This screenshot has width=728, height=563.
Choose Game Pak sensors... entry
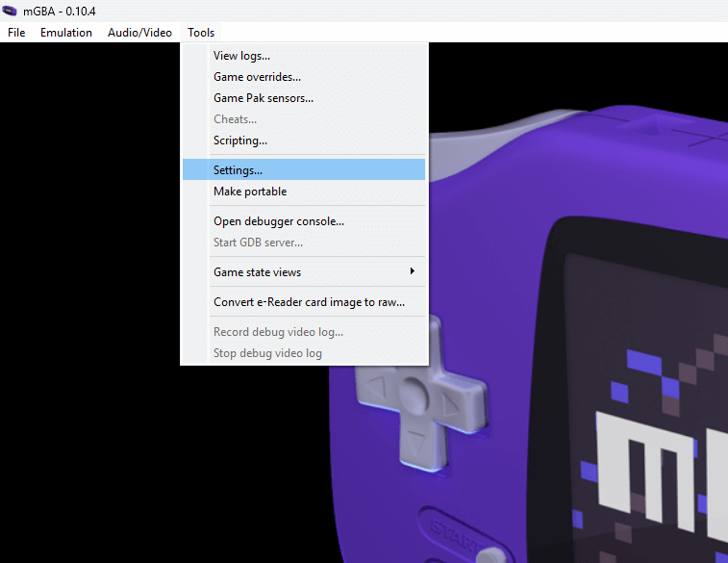point(263,98)
